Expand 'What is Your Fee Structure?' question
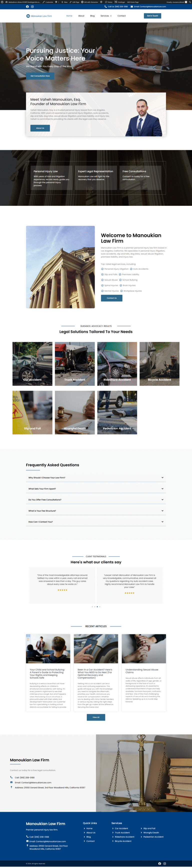192x868 pixels. [96, 511]
